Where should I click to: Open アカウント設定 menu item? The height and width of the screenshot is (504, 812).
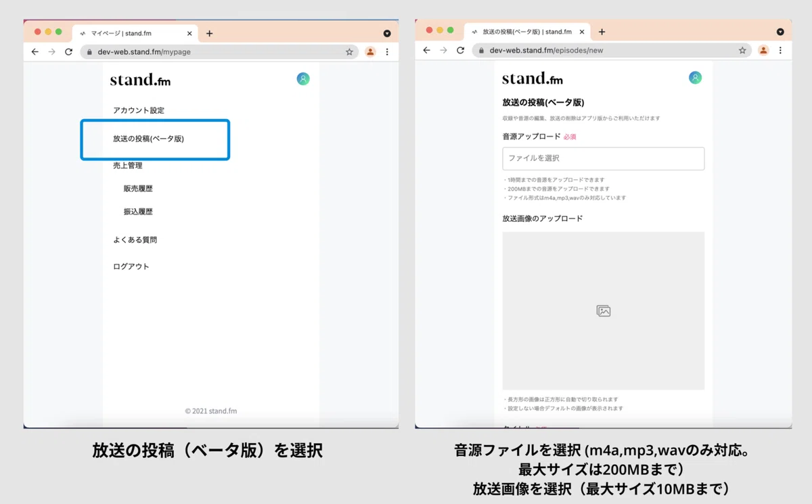pos(139,110)
